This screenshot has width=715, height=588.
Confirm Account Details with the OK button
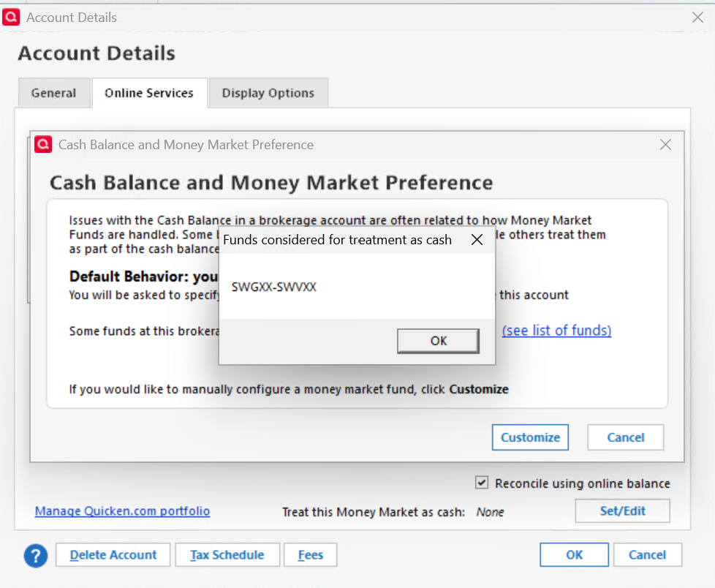click(574, 554)
